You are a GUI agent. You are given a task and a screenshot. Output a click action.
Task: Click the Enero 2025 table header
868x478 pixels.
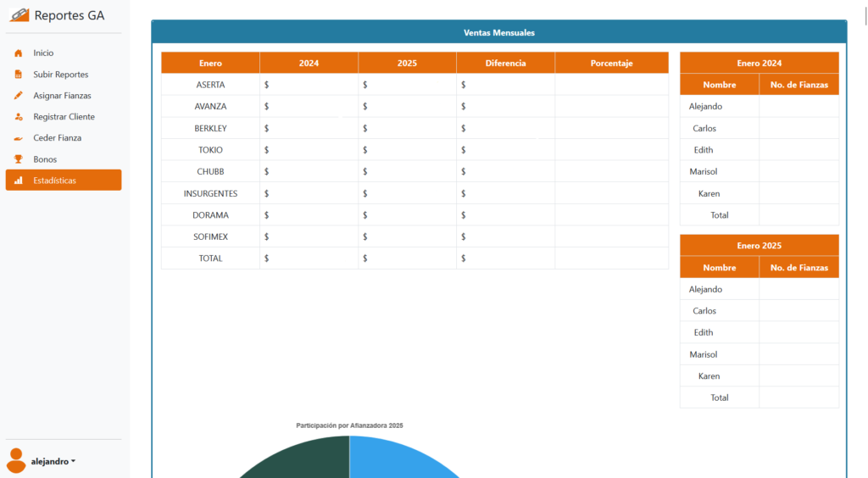(x=759, y=246)
